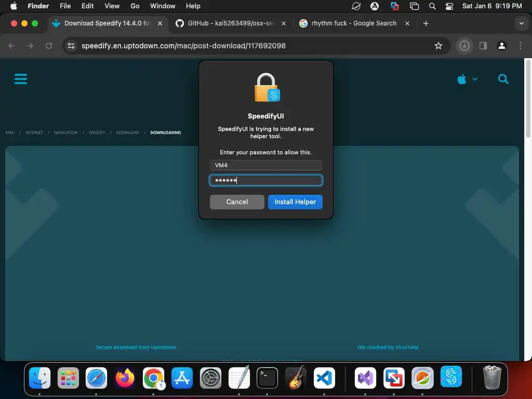Open Launchpad from the Dock
532x399 pixels.
[x=68, y=378]
